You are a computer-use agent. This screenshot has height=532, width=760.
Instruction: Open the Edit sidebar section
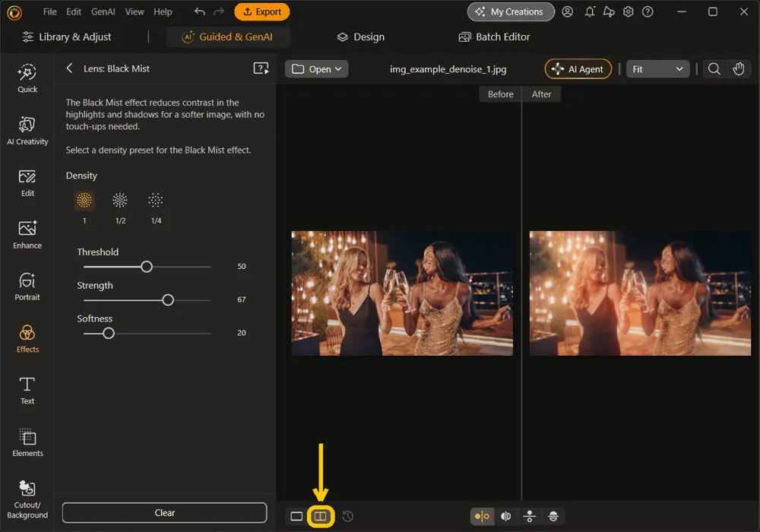coord(27,182)
